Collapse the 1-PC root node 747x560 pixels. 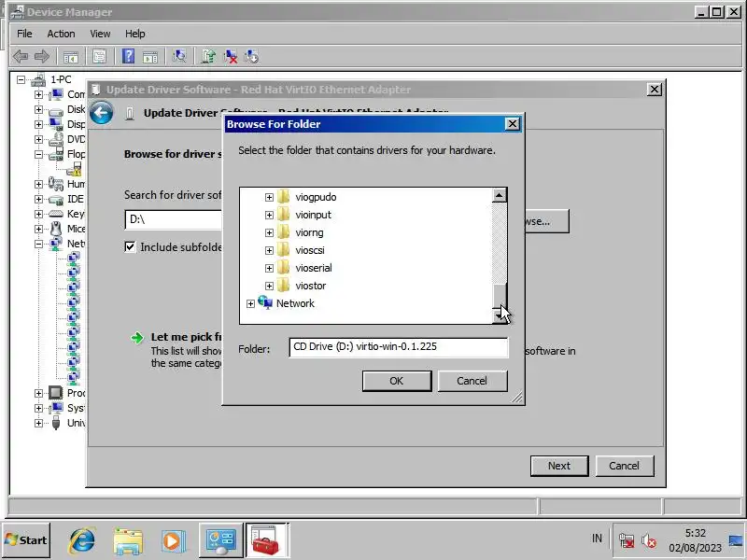(x=21, y=79)
